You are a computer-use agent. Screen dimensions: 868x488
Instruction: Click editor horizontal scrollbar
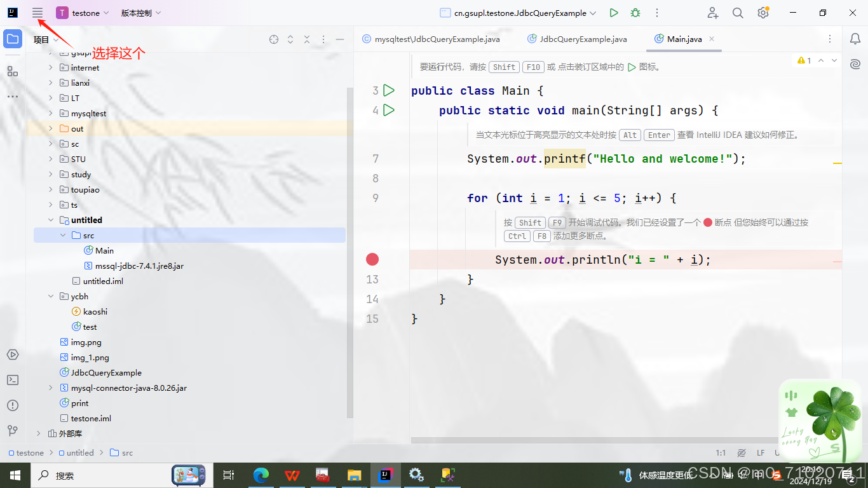(x=596, y=440)
